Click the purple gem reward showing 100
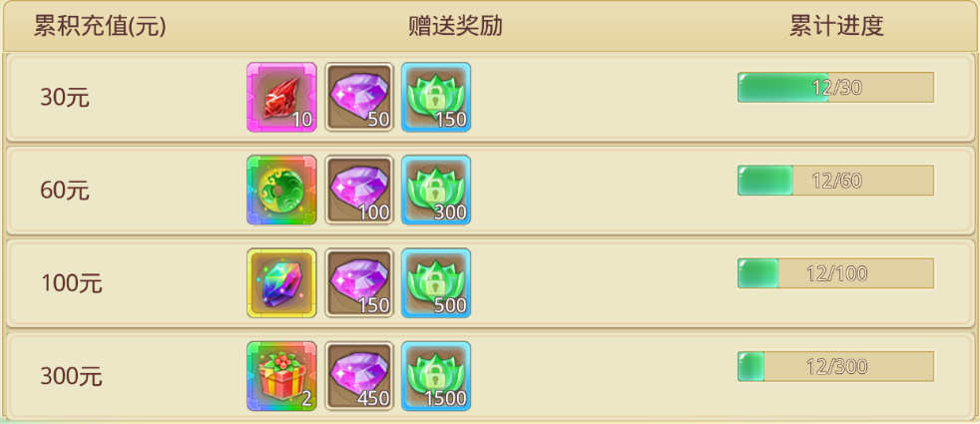The height and width of the screenshot is (424, 980). (x=359, y=190)
